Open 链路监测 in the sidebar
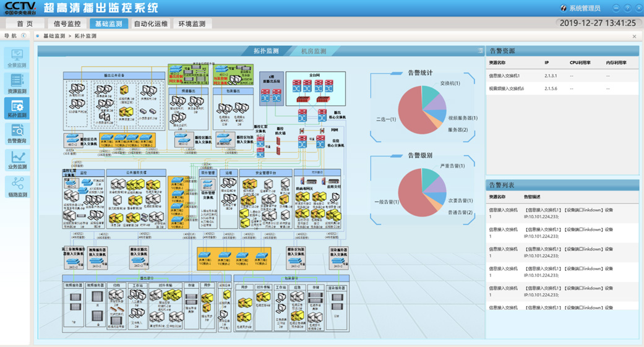Screen dimensions: 644x347 [17, 186]
